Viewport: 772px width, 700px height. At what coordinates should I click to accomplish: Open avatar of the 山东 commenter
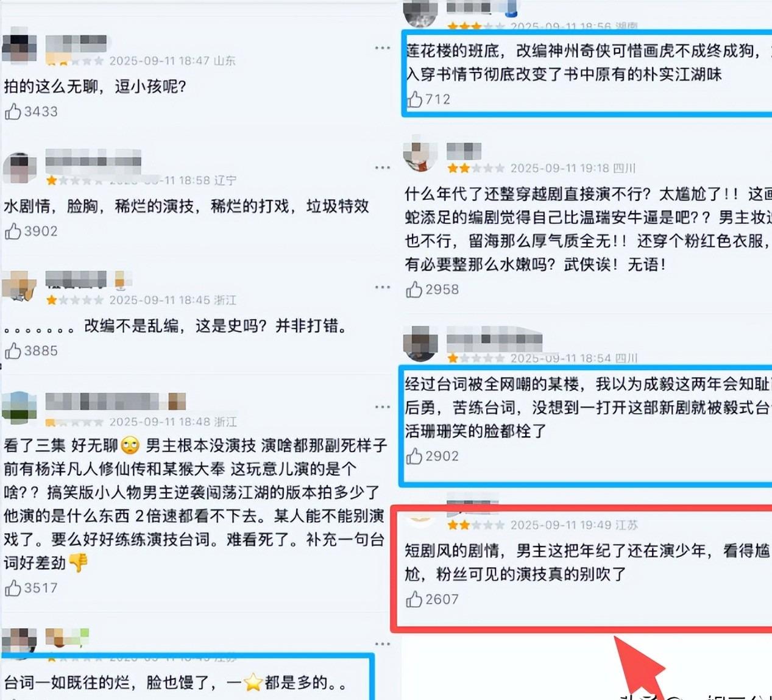point(19,48)
